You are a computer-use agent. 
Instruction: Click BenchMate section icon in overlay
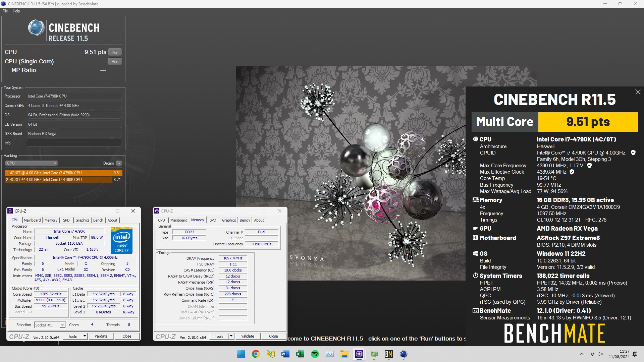pos(475,311)
